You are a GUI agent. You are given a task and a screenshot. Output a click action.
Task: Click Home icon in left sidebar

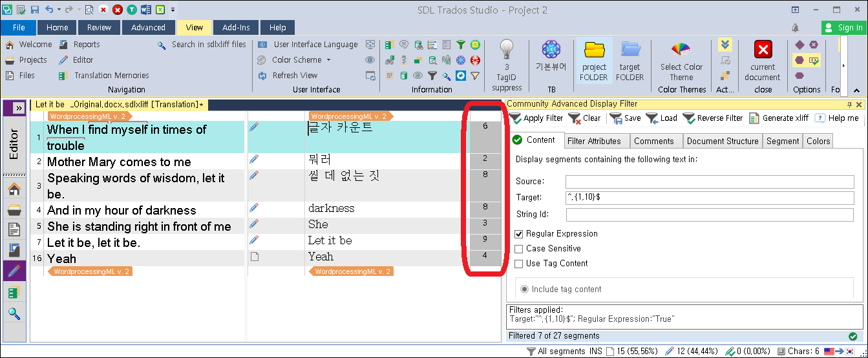(x=14, y=189)
